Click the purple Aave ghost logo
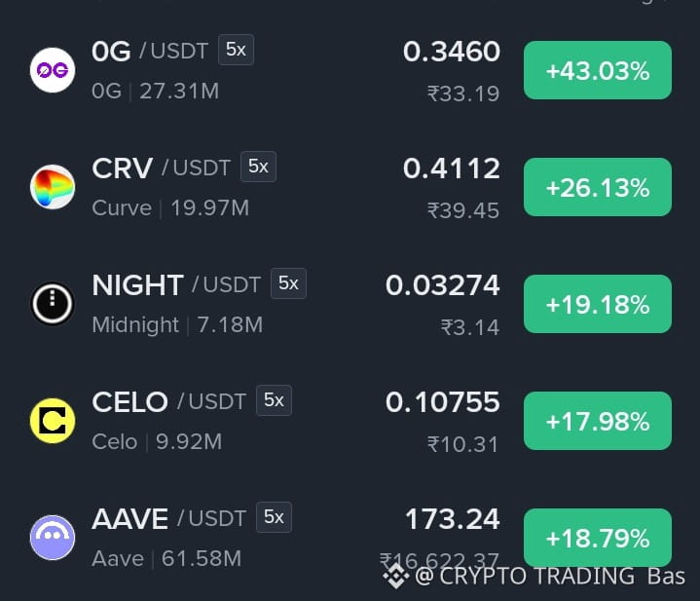The image size is (700, 601). [x=53, y=538]
